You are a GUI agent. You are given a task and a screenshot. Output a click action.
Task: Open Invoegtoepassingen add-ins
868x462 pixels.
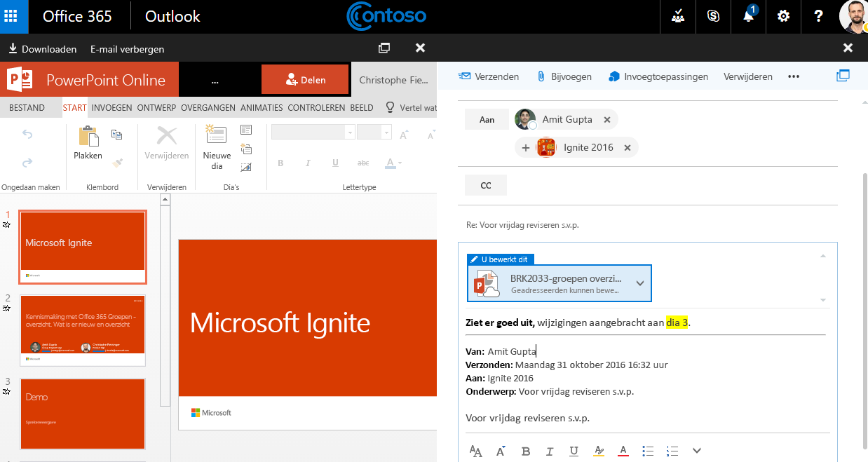658,76
